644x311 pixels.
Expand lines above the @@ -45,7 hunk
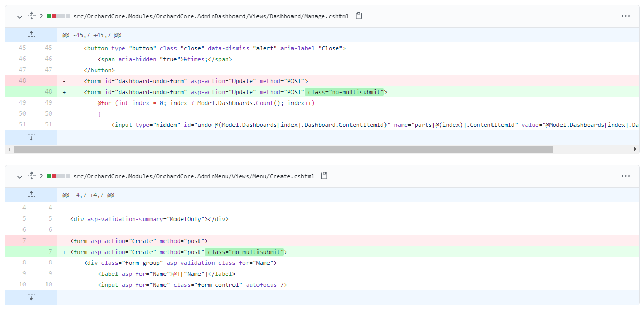pos(31,34)
